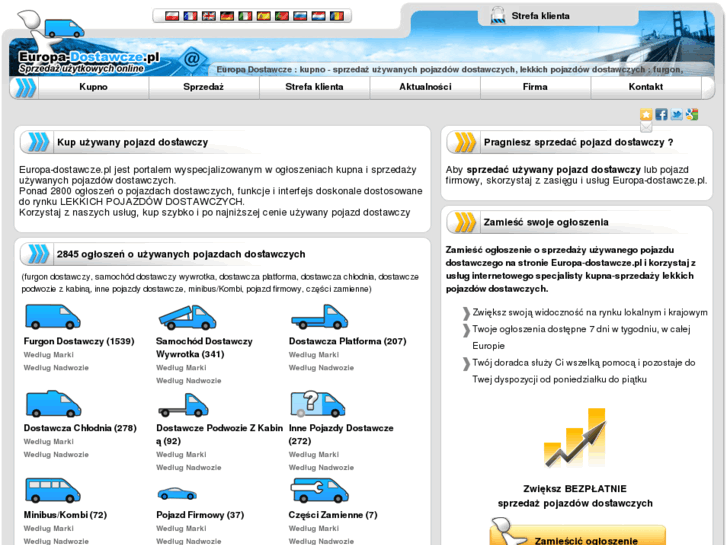Click the padlock icon beside Strefa klienta
727x545 pixels.
point(498,15)
